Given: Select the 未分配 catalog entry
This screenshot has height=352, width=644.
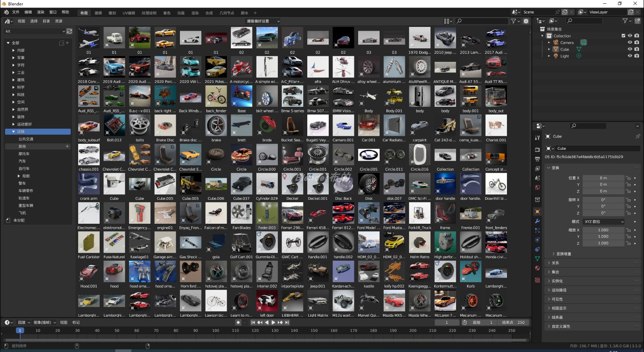Looking at the screenshot, I should point(19,220).
